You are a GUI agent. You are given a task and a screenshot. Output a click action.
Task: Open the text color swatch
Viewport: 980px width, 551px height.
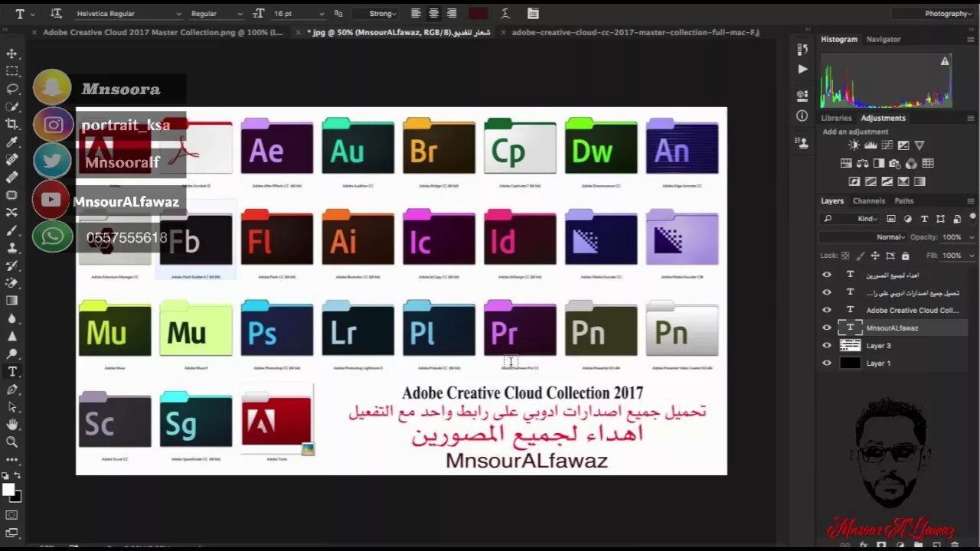click(479, 14)
